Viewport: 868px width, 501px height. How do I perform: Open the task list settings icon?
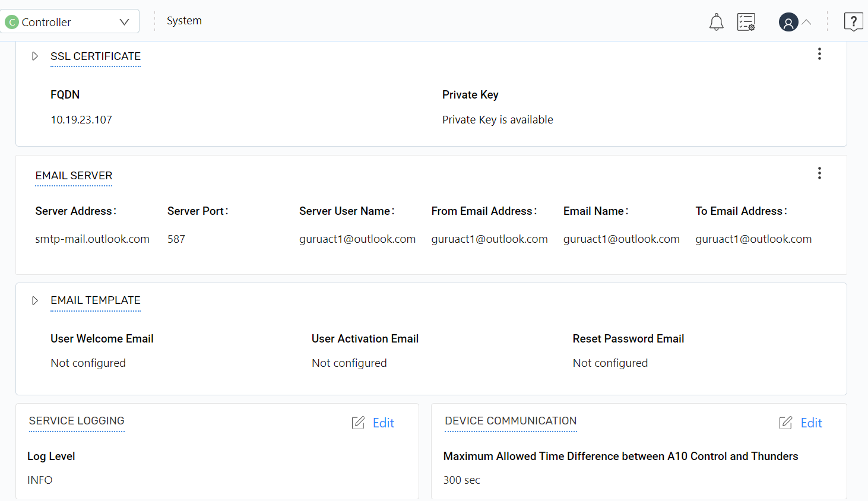pyautogui.click(x=746, y=22)
